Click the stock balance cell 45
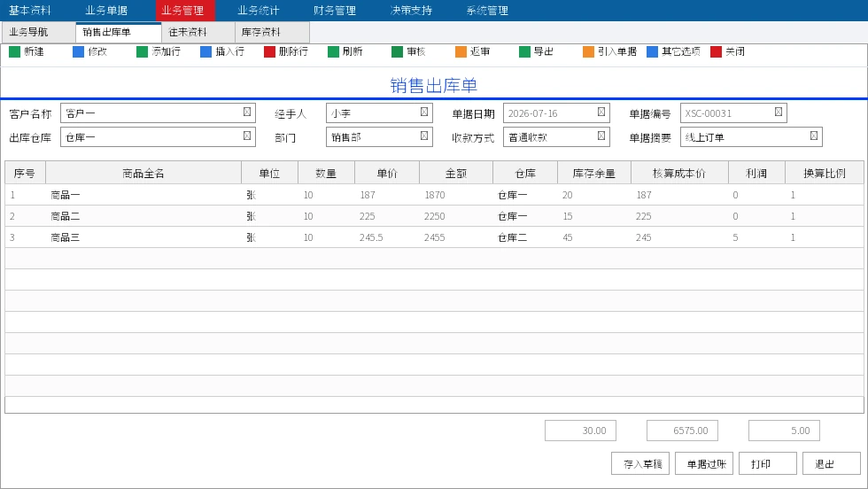 tap(594, 237)
